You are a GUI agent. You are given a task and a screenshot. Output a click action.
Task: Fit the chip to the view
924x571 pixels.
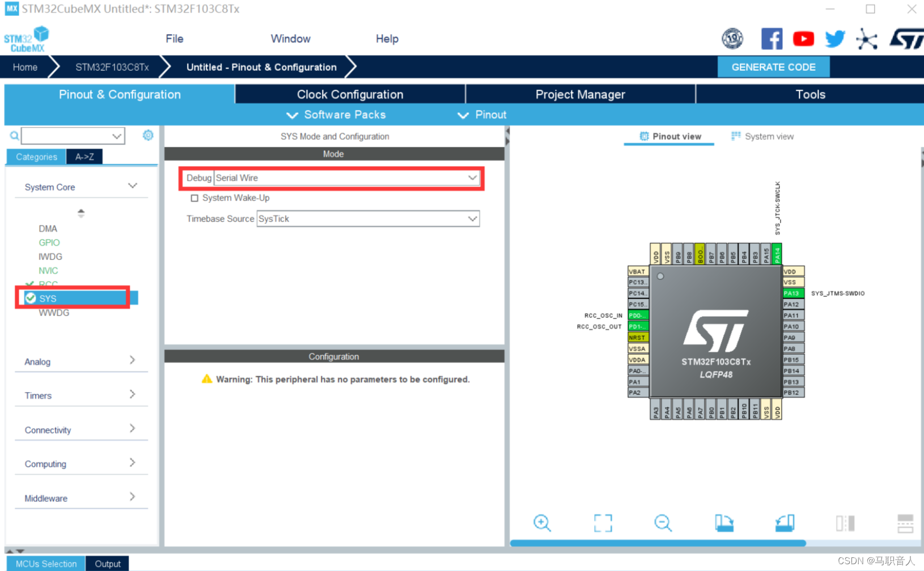[603, 522]
